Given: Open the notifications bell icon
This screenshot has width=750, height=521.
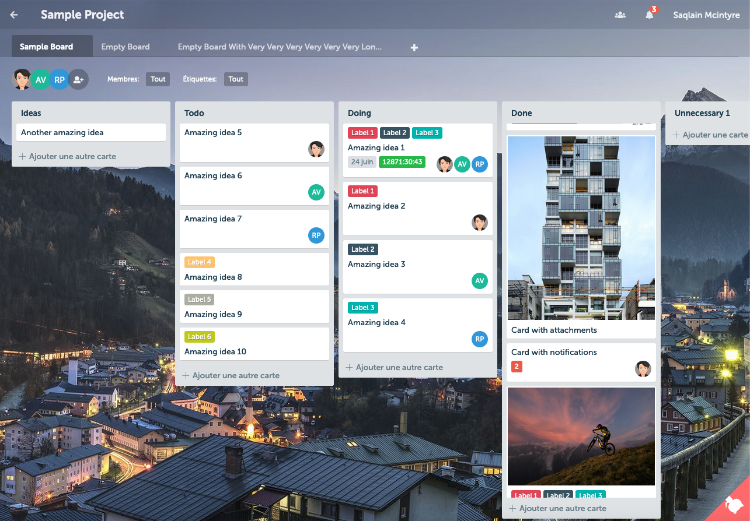Looking at the screenshot, I should click(650, 14).
